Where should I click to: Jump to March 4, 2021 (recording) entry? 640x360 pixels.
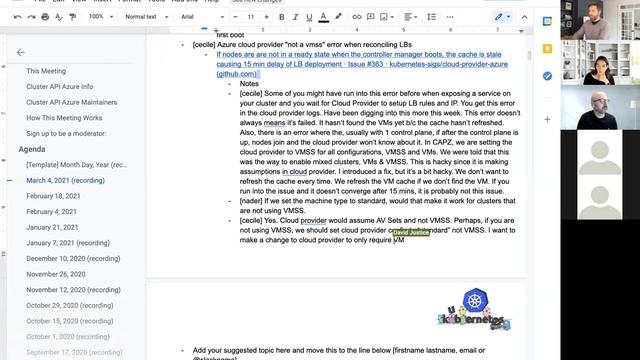point(65,180)
